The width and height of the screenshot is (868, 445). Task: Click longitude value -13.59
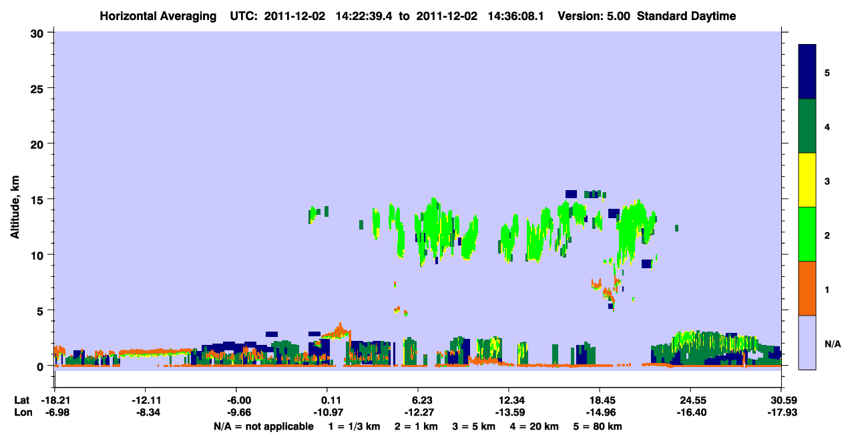pyautogui.click(x=509, y=413)
